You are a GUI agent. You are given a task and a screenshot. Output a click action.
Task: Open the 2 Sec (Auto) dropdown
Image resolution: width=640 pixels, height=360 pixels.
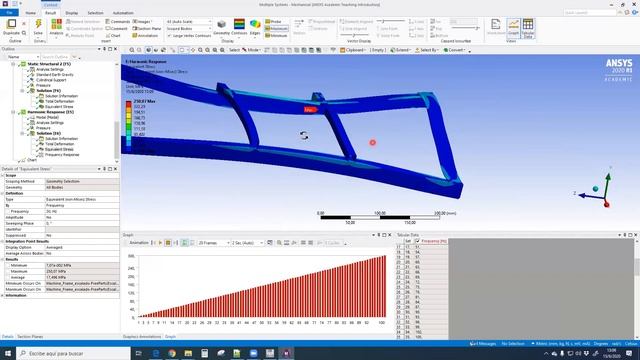(248, 243)
